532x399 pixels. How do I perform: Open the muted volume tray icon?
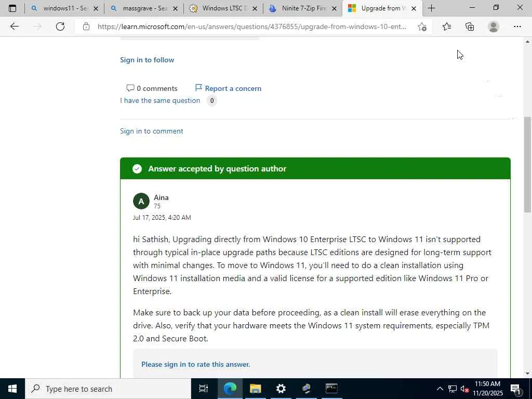[x=464, y=389]
